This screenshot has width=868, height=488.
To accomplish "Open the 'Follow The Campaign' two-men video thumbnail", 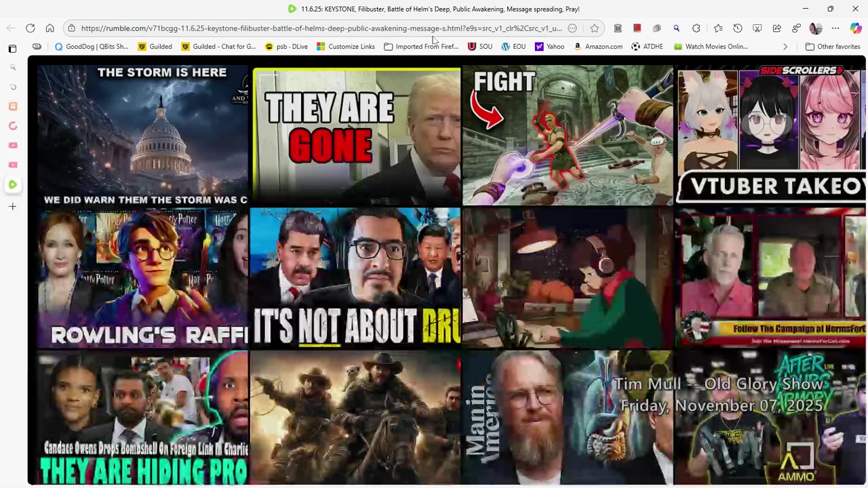I will [x=771, y=278].
